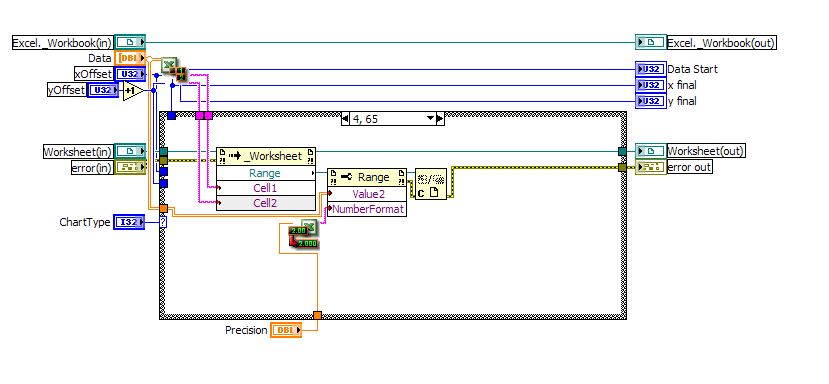Click the '4, 65' case selector label

coord(365,120)
